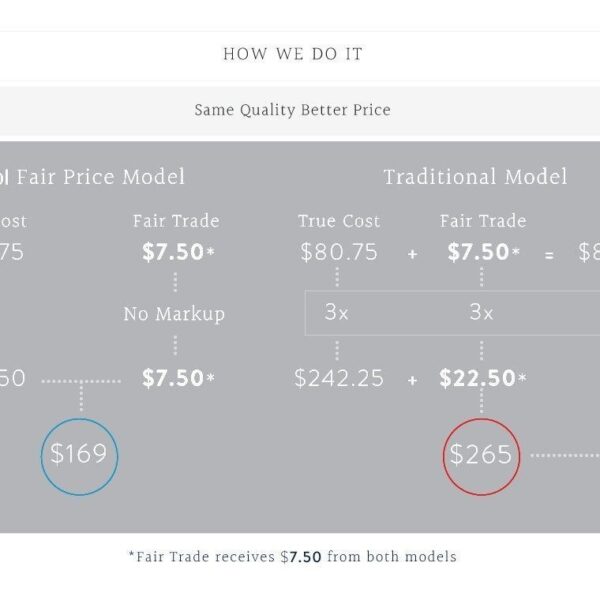Click Fair Trade label in Traditional Model

coord(483,221)
